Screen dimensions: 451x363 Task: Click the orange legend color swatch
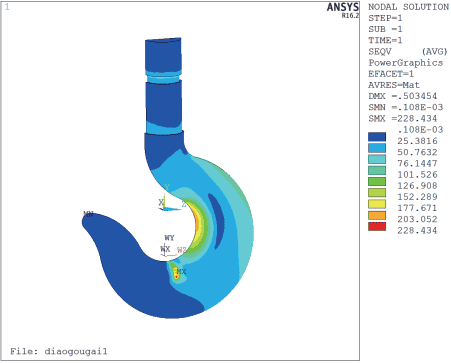[377, 215]
